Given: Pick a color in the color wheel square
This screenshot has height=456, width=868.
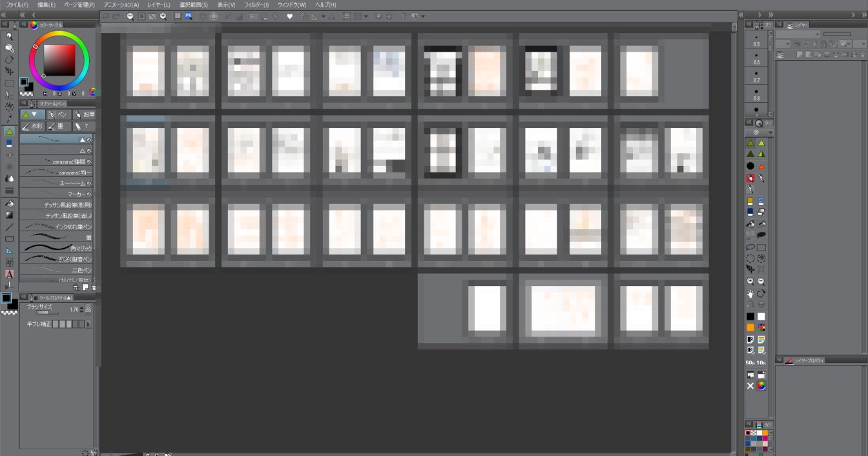Looking at the screenshot, I should pyautogui.click(x=59, y=61).
